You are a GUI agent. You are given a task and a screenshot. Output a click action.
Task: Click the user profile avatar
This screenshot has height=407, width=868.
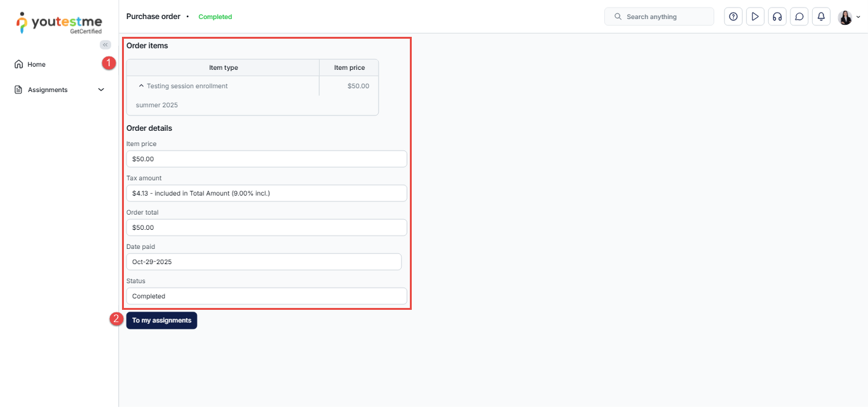844,17
